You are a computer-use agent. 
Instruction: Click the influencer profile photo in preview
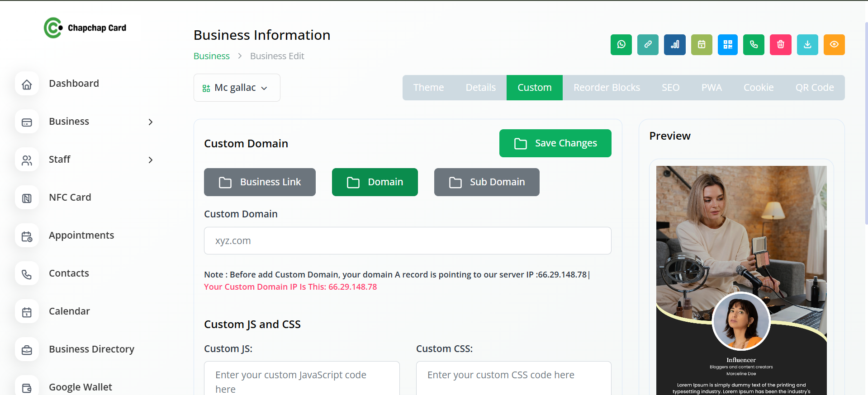741,321
